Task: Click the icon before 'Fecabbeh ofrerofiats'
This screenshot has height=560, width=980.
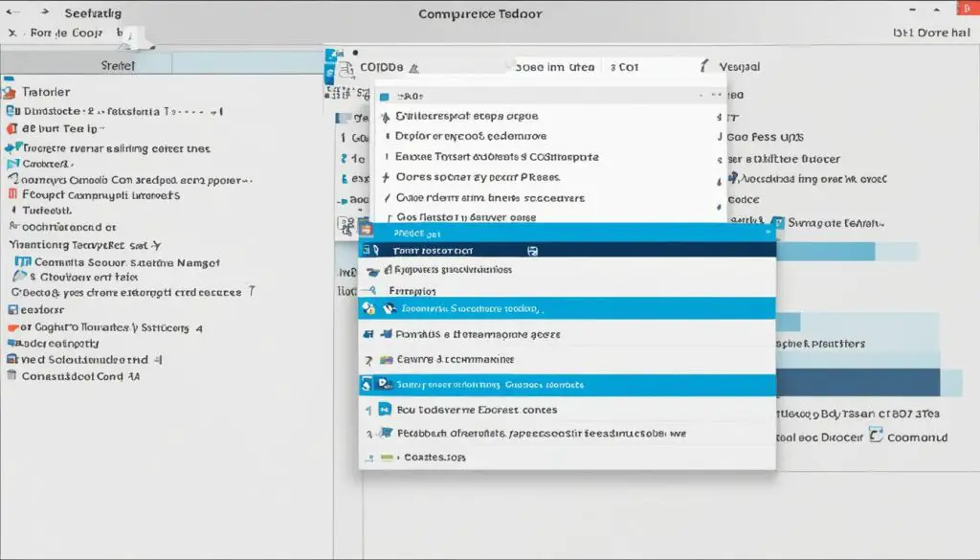Action: coord(387,433)
